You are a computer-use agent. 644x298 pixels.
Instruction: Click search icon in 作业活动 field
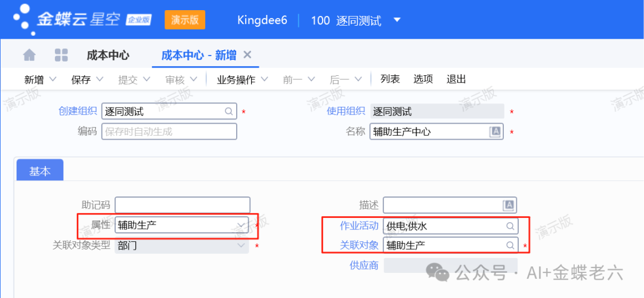coord(510,226)
